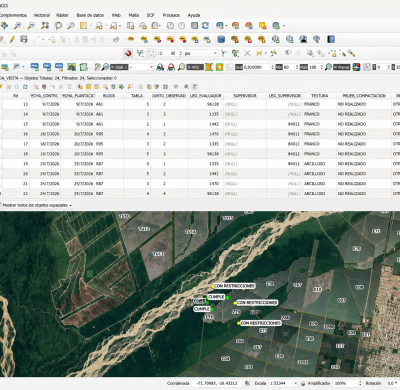Sort by the TEXTURA column header
The width and height of the screenshot is (400, 390).
pyautogui.click(x=319, y=96)
